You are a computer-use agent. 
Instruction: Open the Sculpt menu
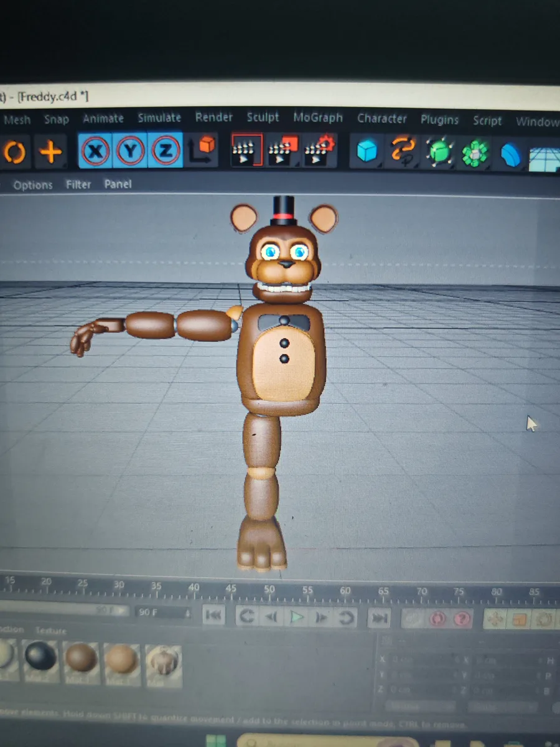point(263,117)
